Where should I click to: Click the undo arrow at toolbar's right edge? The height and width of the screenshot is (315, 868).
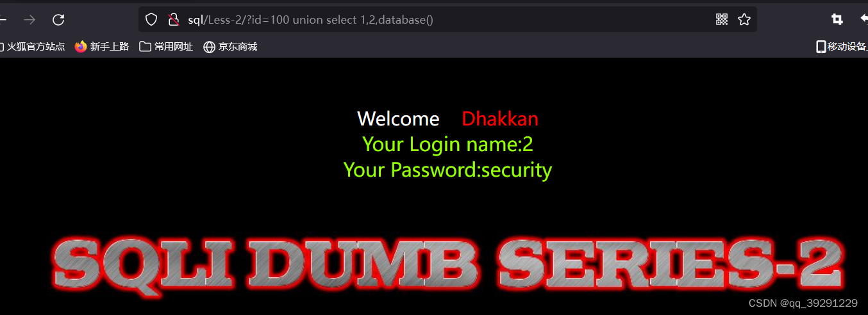[864, 19]
